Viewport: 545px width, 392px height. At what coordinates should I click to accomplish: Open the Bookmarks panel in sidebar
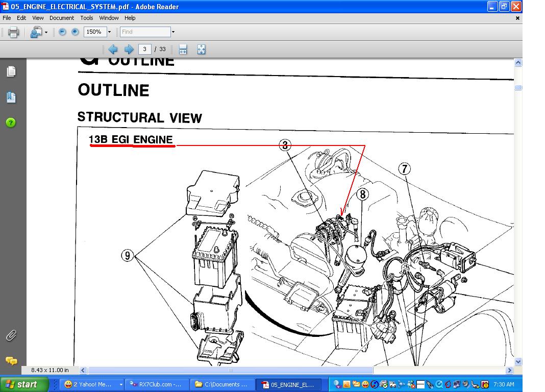coord(11,97)
